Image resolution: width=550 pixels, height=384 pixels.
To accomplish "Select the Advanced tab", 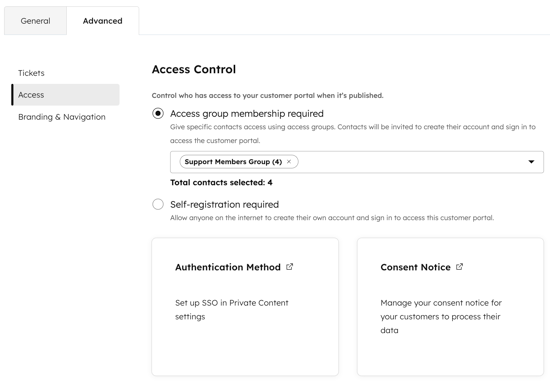I will point(102,21).
